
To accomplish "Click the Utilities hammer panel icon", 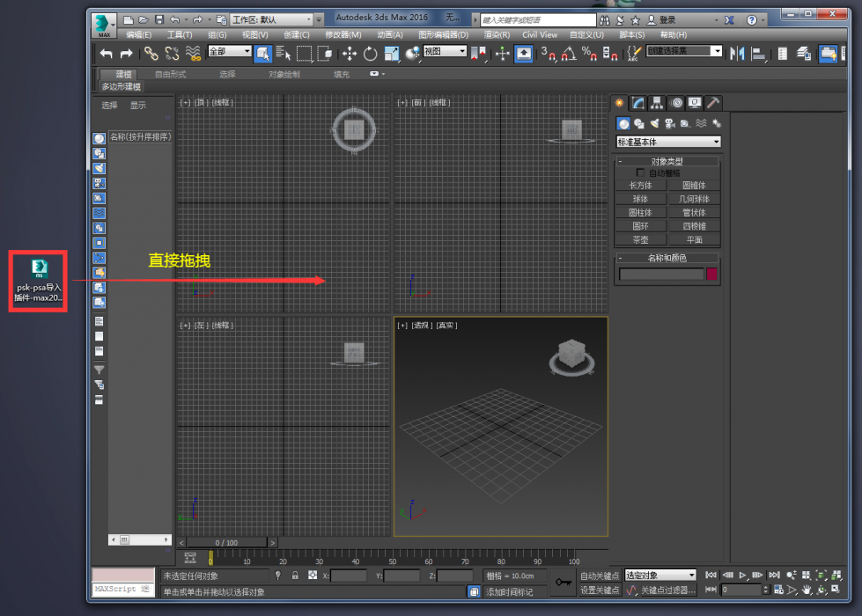I will pos(713,103).
